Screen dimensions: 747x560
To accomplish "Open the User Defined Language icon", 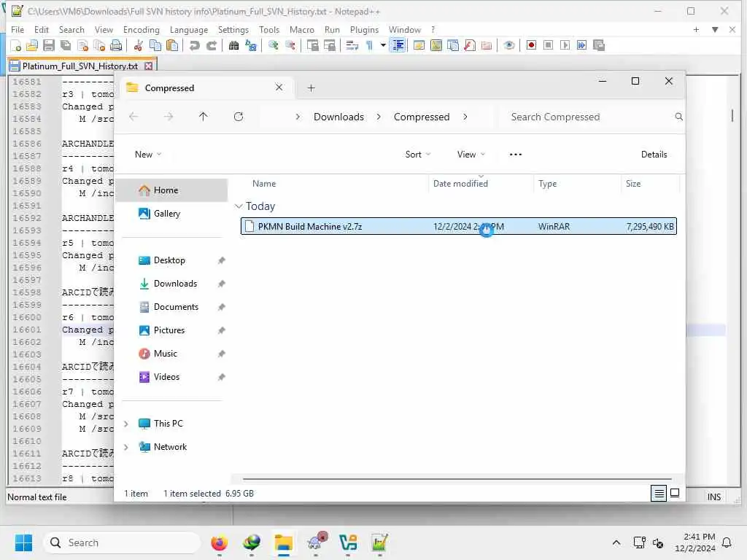I will pyautogui.click(x=419, y=45).
